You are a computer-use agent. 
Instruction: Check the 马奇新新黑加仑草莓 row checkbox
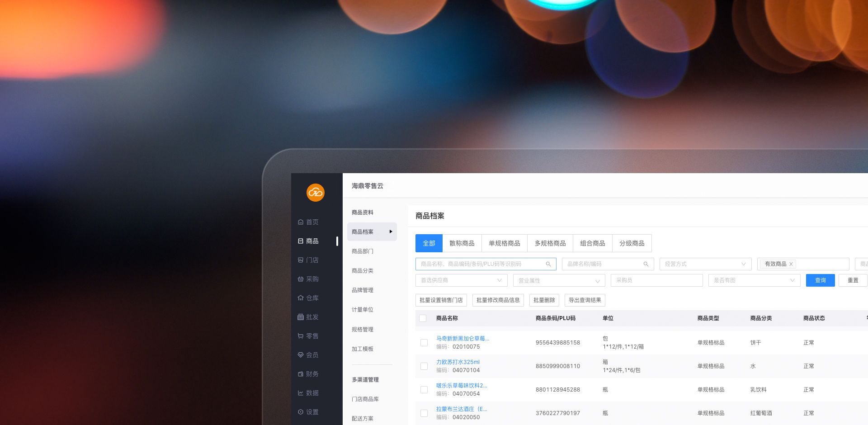[x=424, y=343]
